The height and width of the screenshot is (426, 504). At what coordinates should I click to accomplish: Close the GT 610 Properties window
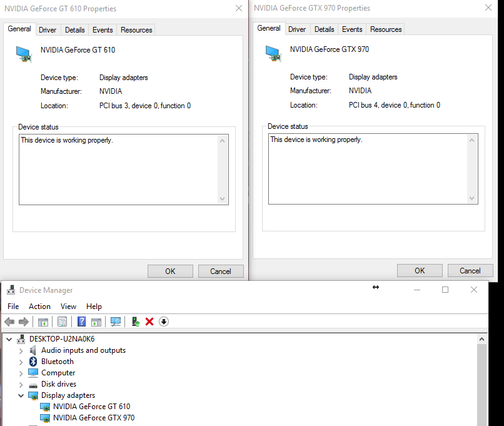click(239, 8)
